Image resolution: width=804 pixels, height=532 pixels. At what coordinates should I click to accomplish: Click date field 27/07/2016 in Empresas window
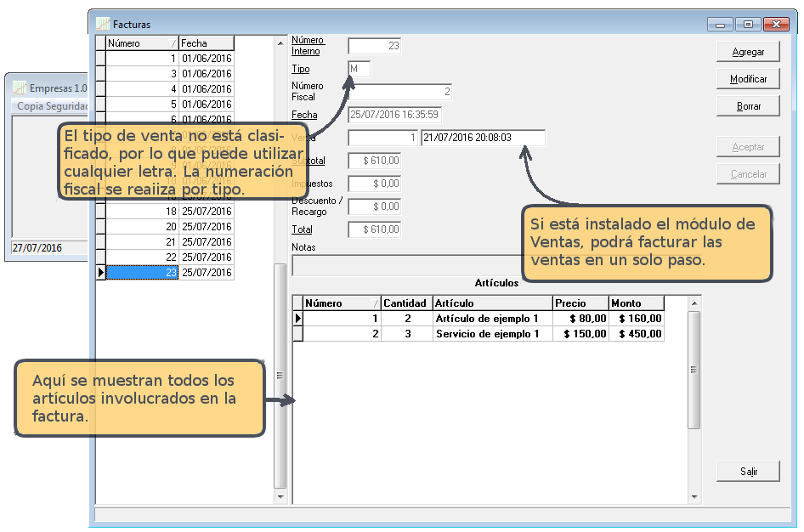click(x=48, y=247)
